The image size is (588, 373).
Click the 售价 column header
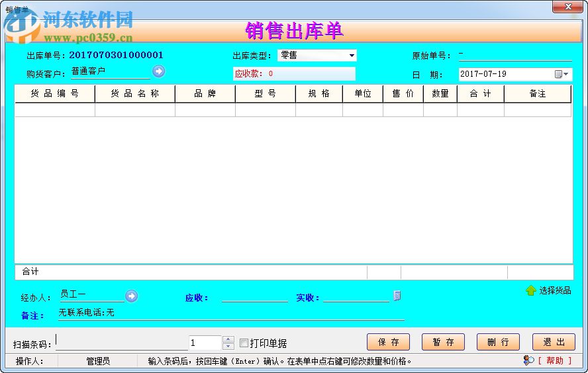pyautogui.click(x=403, y=94)
